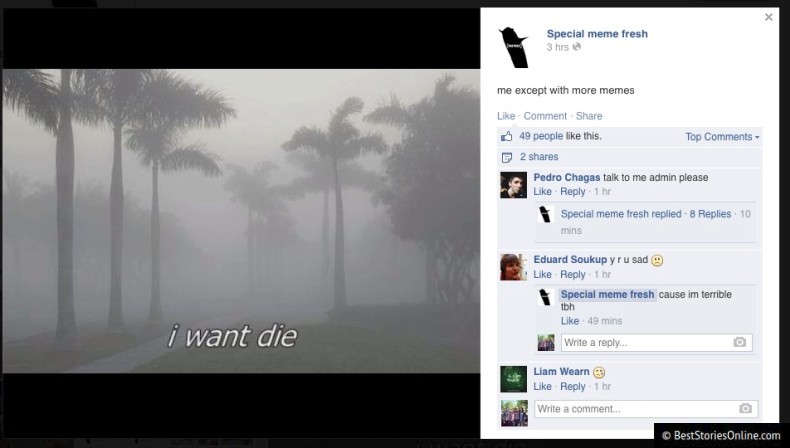The height and width of the screenshot is (448, 790).
Task: Like Eduard Soukup's comment
Action: tap(543, 275)
